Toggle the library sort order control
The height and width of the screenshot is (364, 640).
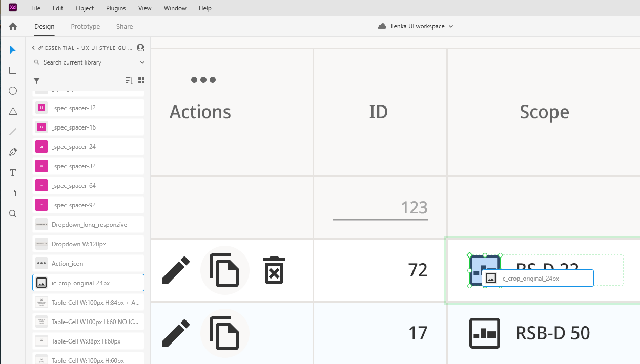click(x=129, y=80)
